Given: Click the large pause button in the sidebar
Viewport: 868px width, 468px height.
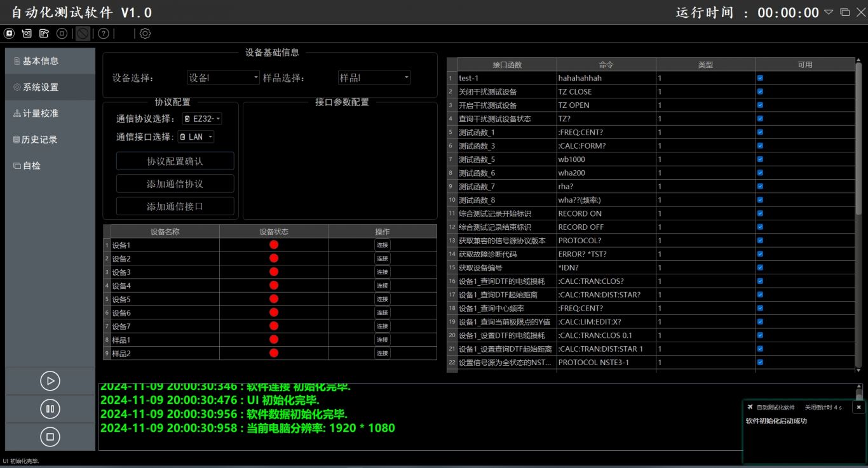Looking at the screenshot, I should pyautogui.click(x=50, y=408).
